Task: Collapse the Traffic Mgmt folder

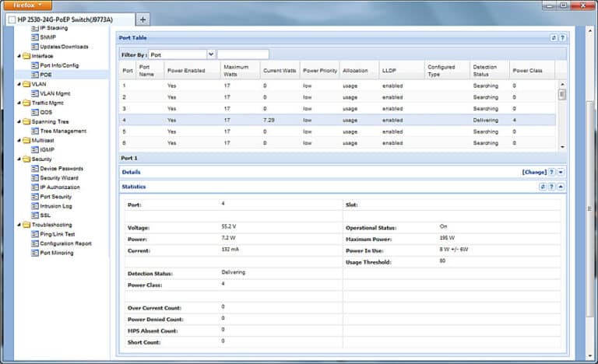Action: coord(19,103)
